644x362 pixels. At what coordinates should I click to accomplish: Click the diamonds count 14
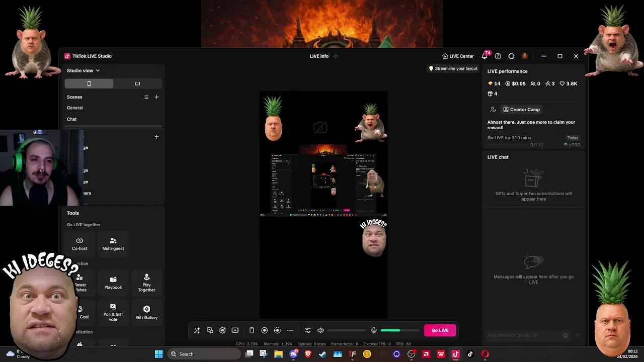point(494,84)
